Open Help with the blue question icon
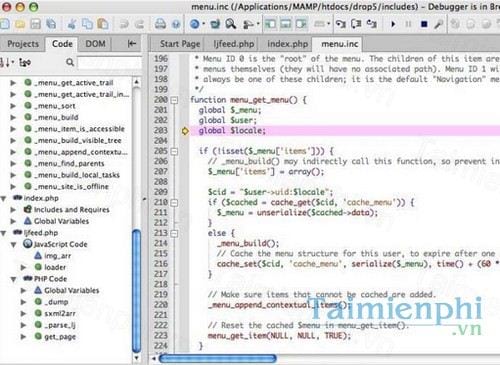The image size is (500, 365). 176,24
